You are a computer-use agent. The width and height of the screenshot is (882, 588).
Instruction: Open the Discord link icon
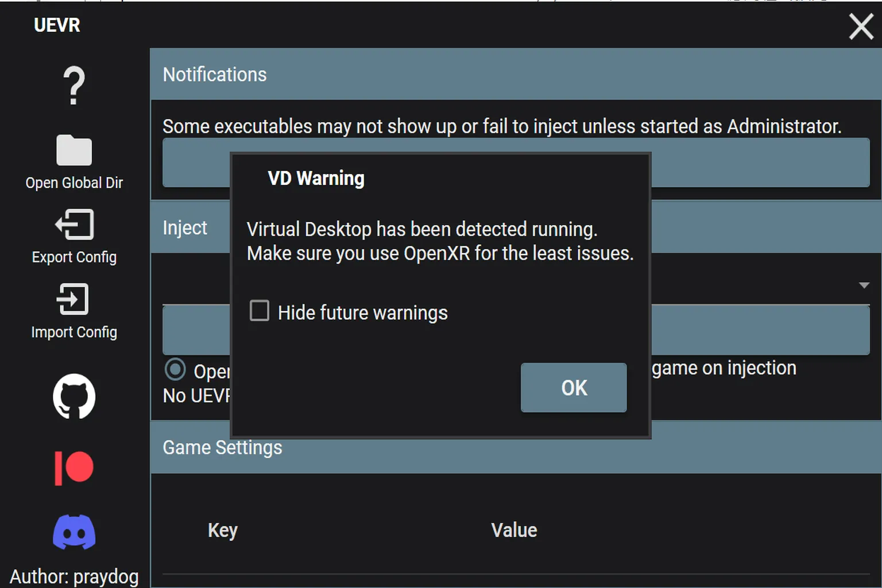[74, 532]
